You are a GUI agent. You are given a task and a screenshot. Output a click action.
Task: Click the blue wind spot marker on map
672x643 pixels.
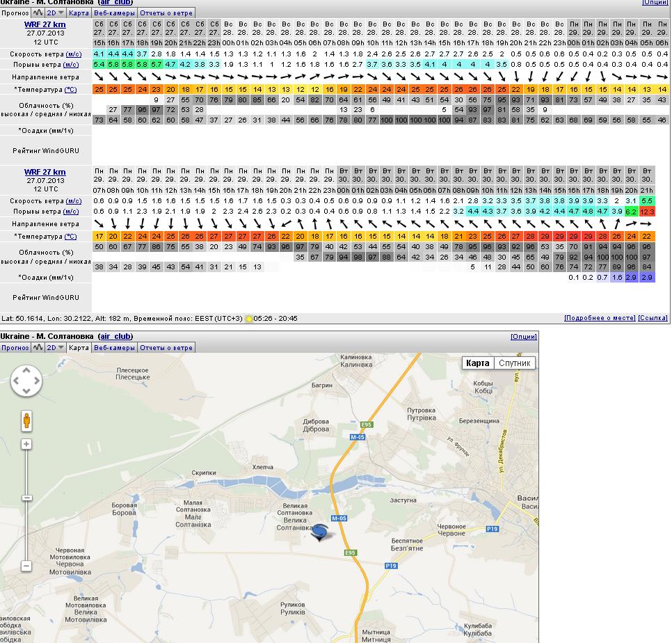(319, 533)
